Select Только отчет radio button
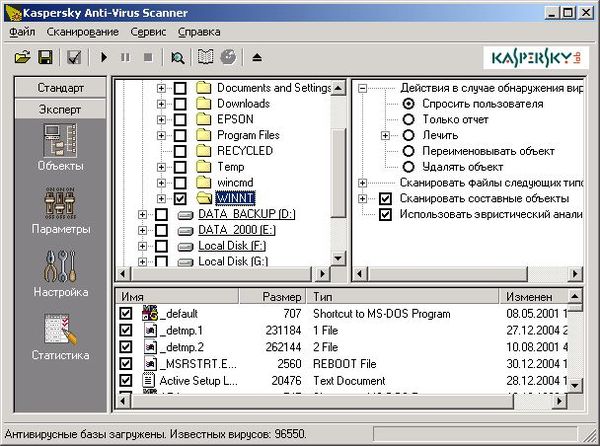The image size is (600, 446). point(408,119)
